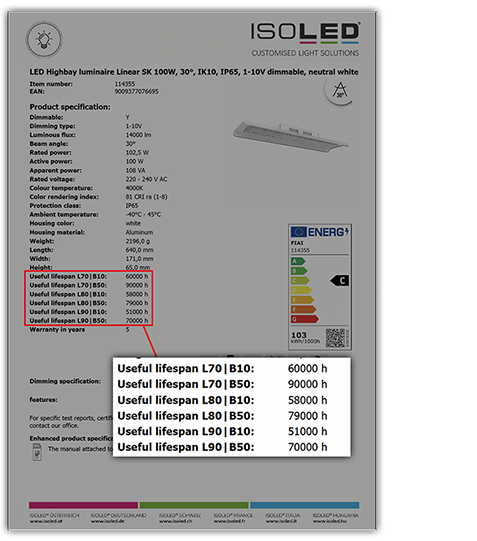
Task: Click Useful lifespan L90|B10 in the enlarged callout
Action: tap(186, 431)
